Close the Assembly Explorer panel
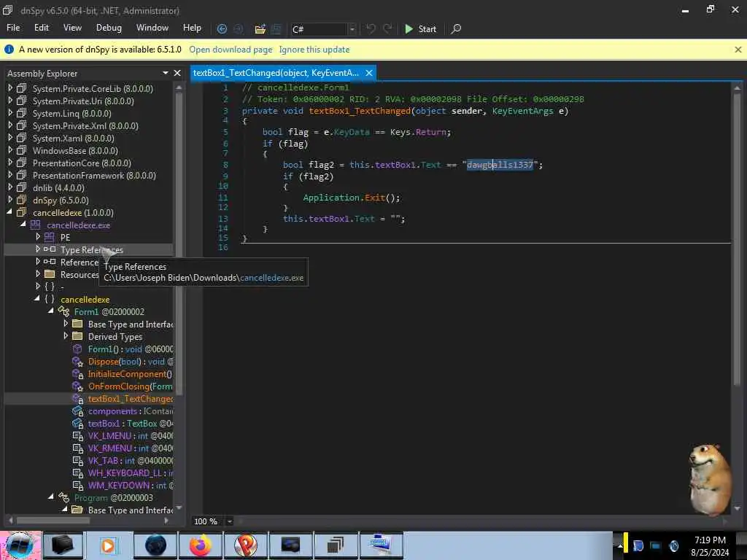This screenshot has width=747, height=560. tap(177, 73)
